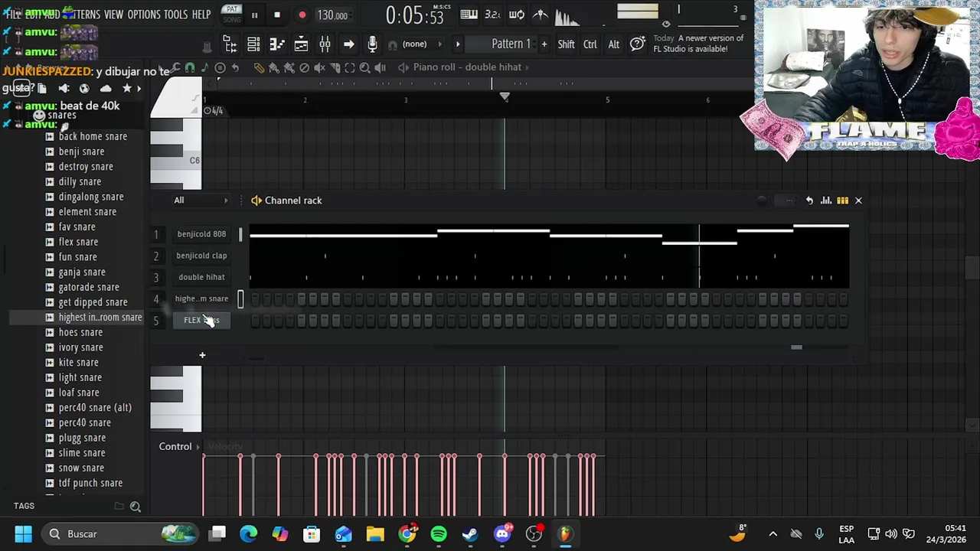The image size is (980, 551).
Task: Switch PAT/SONG playback mode
Action: coord(231,14)
